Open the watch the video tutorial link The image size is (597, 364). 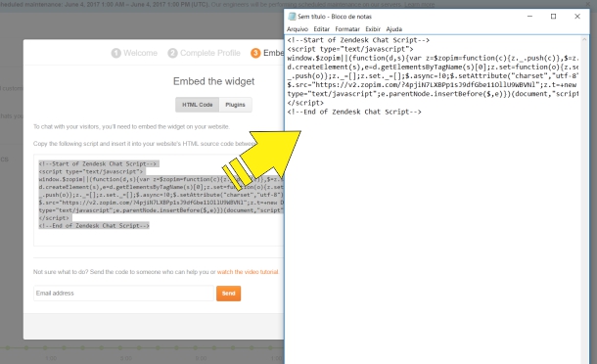[x=248, y=272]
